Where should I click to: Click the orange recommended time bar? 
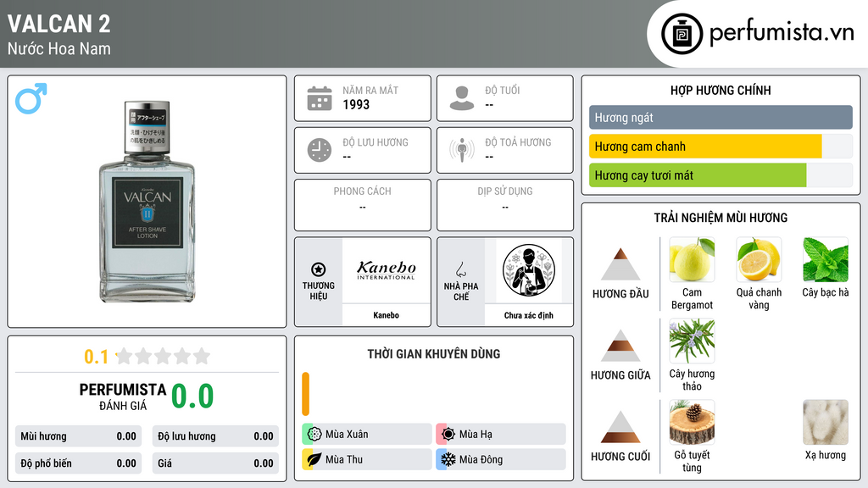(305, 394)
